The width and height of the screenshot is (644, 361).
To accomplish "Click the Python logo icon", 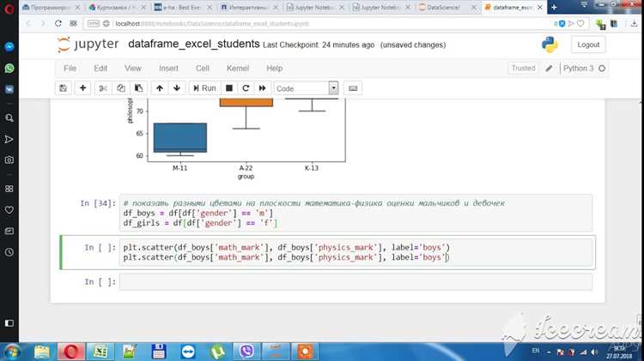I will tap(550, 45).
